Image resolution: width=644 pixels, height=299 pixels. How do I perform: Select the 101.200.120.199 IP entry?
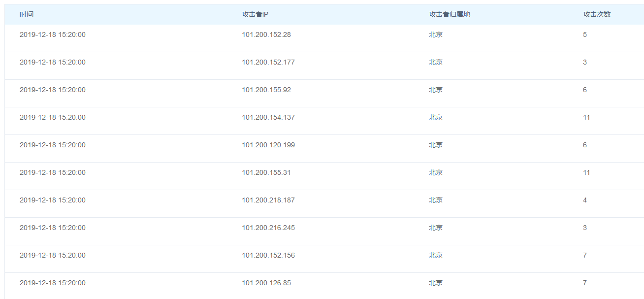[268, 145]
